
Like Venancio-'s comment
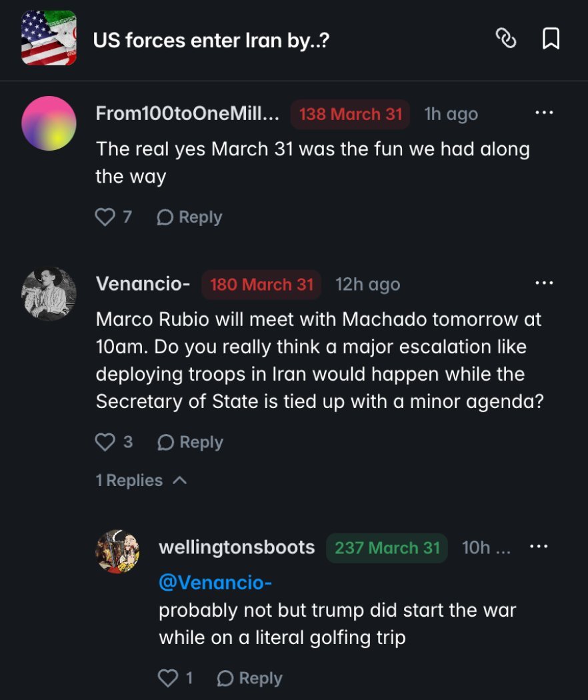[x=107, y=441]
